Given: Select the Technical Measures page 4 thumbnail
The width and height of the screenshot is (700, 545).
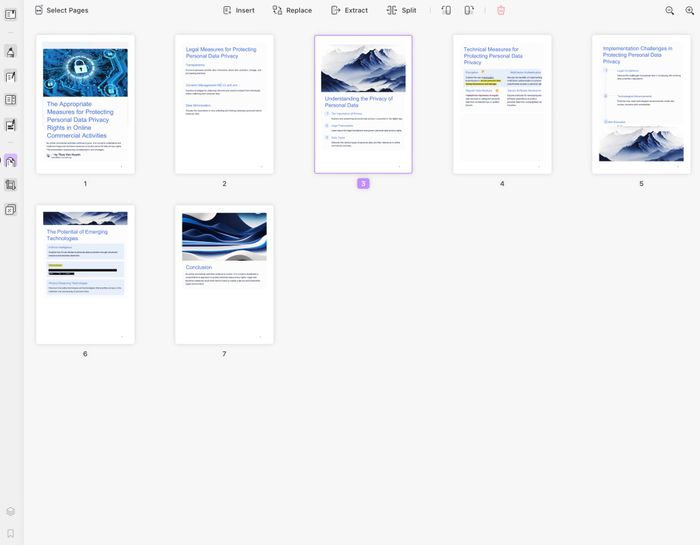Looking at the screenshot, I should tap(502, 104).
